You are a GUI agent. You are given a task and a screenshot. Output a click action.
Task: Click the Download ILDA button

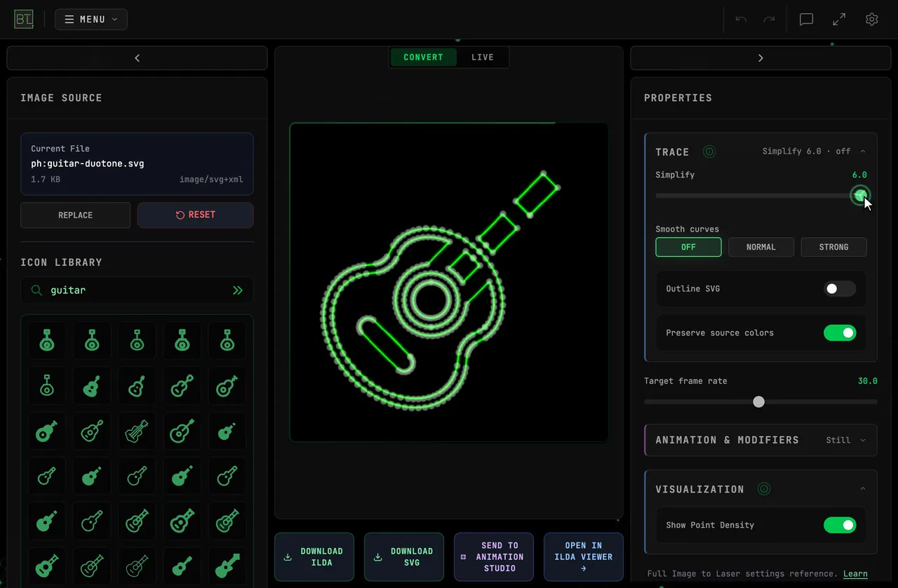(314, 557)
